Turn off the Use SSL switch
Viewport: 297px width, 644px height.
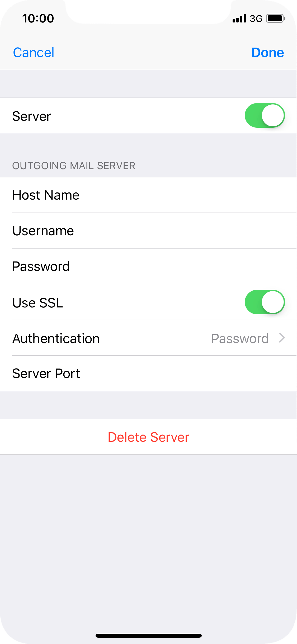click(265, 302)
